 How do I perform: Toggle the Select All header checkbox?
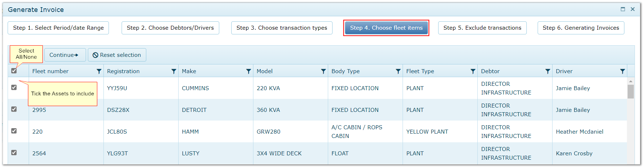click(x=14, y=71)
